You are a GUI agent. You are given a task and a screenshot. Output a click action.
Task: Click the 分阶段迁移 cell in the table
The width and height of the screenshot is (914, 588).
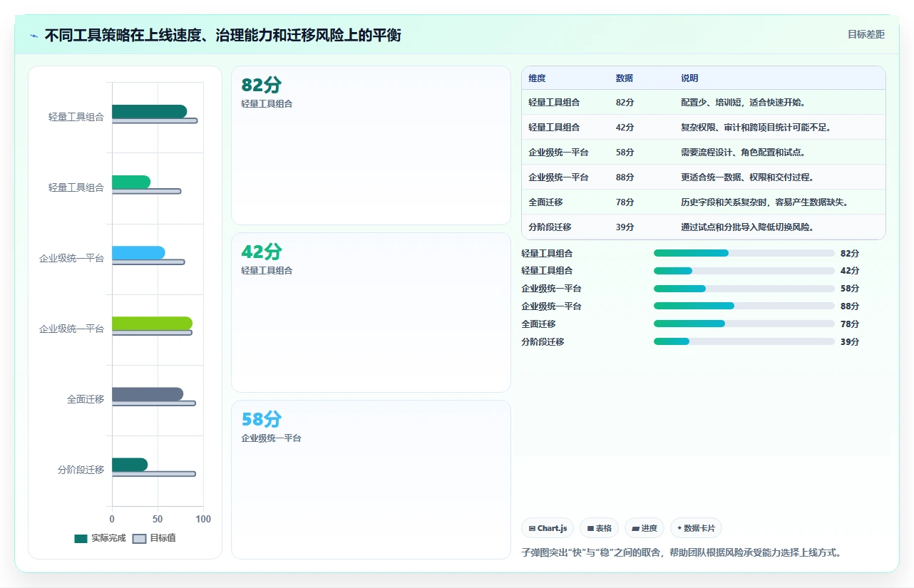[x=550, y=227]
